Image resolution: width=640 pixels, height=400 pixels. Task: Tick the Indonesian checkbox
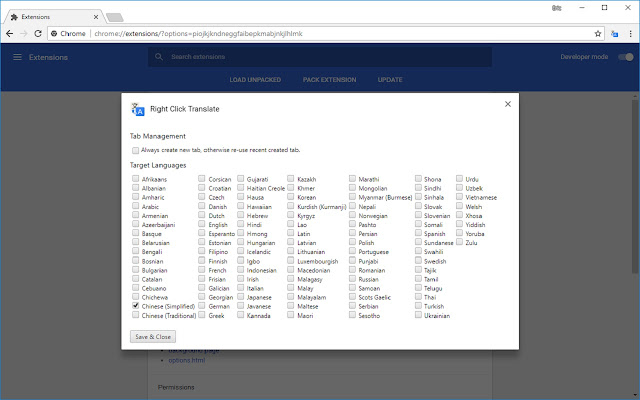click(x=240, y=269)
